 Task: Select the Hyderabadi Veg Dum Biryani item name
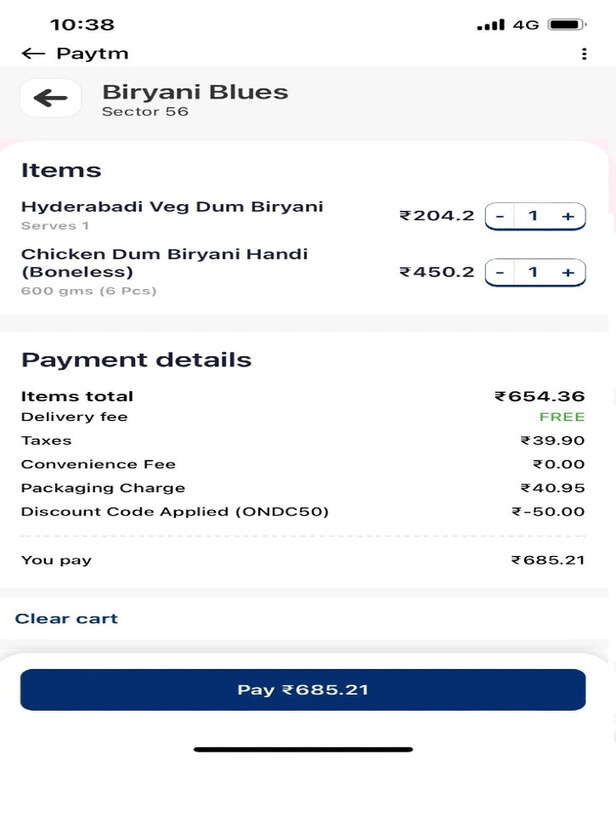point(172,207)
